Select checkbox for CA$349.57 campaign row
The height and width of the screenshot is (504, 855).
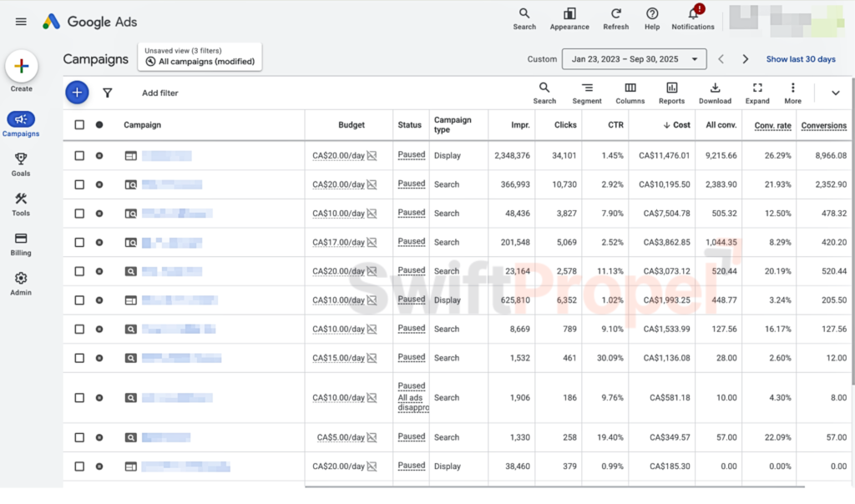tap(79, 437)
